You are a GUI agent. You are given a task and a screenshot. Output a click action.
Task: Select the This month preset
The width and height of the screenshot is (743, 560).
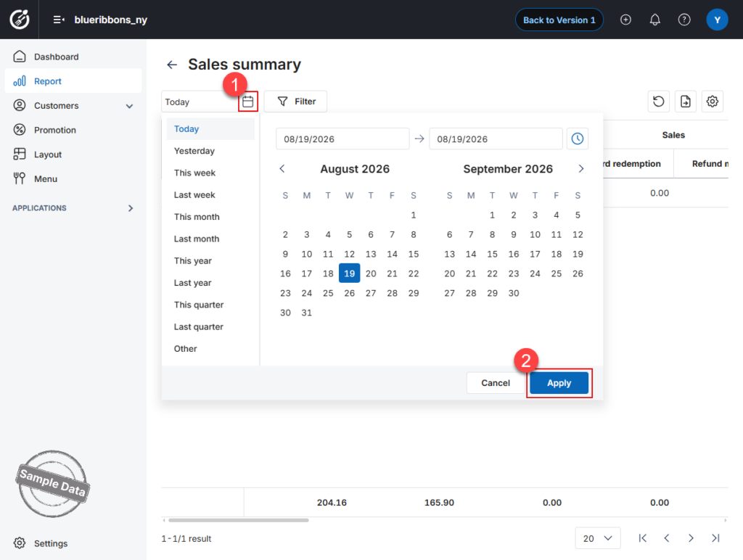[x=210, y=216]
